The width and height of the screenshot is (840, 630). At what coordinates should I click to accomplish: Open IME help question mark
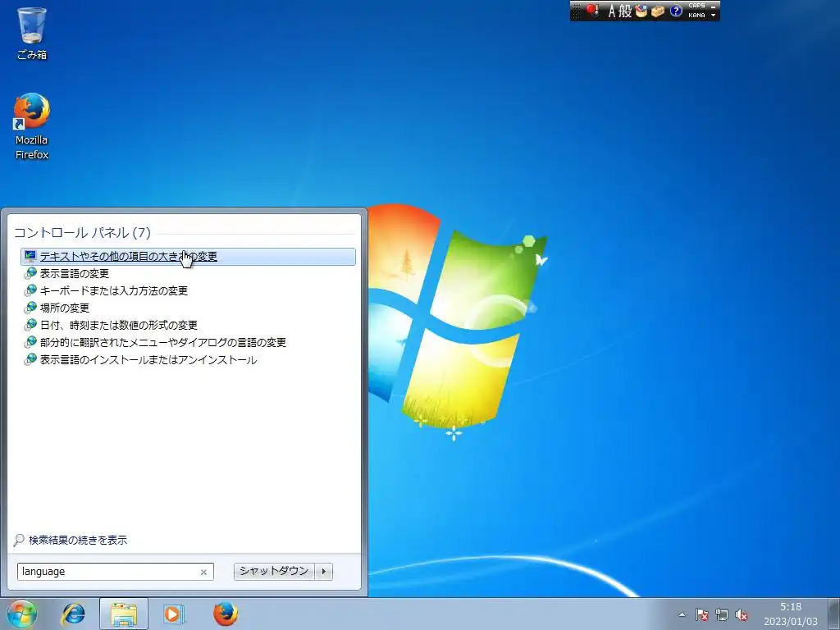click(676, 11)
